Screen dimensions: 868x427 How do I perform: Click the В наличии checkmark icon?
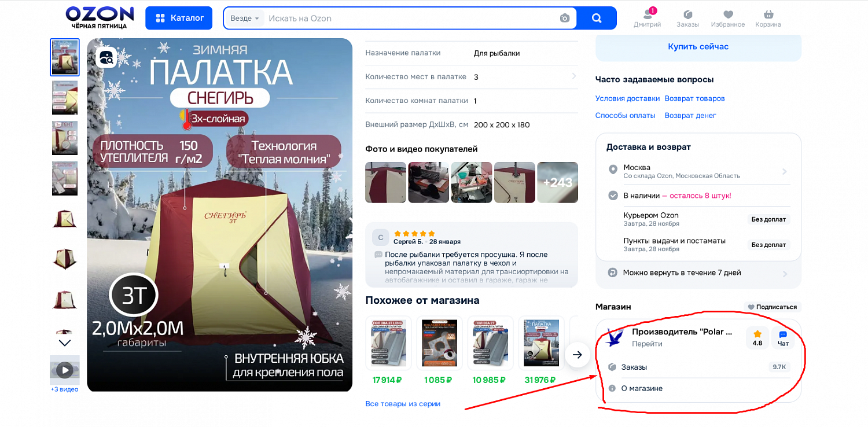(613, 196)
